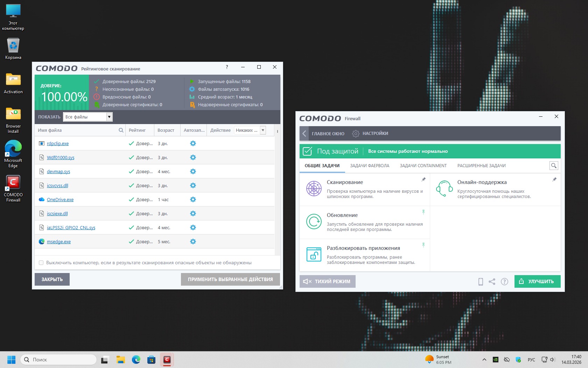Open the msedge.exe file link

pos(59,241)
